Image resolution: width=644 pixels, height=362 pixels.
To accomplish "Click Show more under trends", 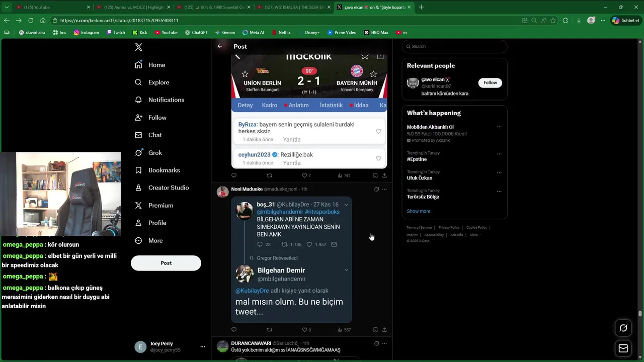I will 419,211.
